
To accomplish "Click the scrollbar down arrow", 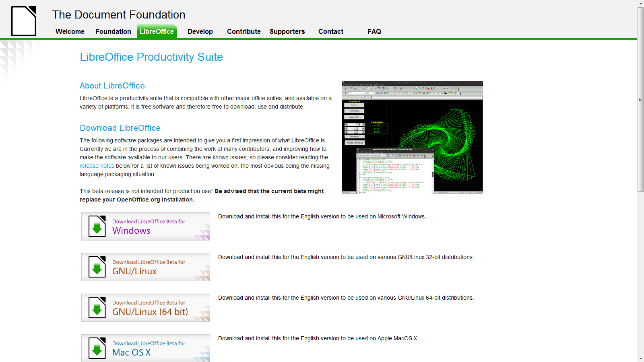I will [640, 358].
